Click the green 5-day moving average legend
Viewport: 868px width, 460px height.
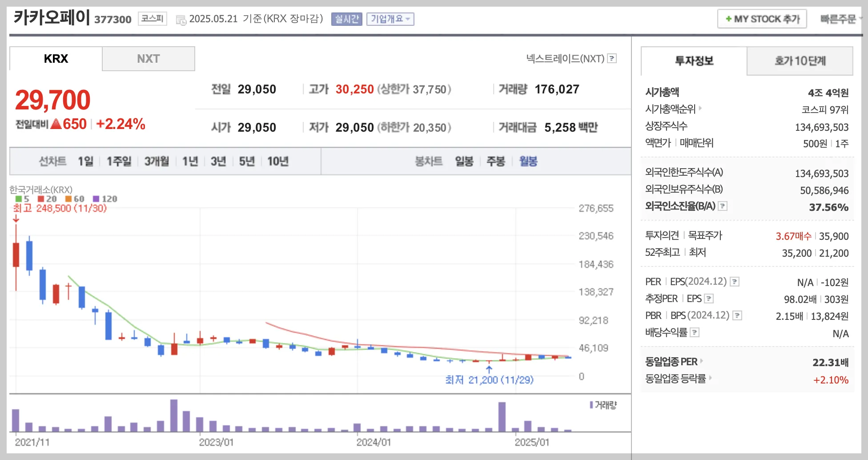point(22,199)
